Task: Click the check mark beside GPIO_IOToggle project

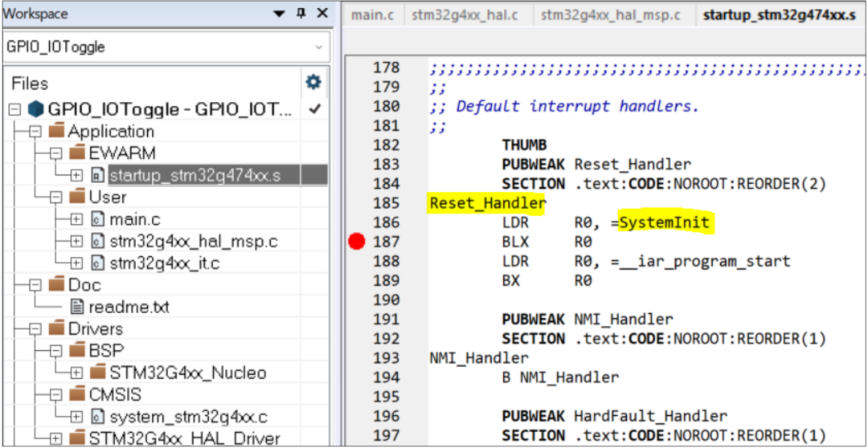Action: (315, 109)
